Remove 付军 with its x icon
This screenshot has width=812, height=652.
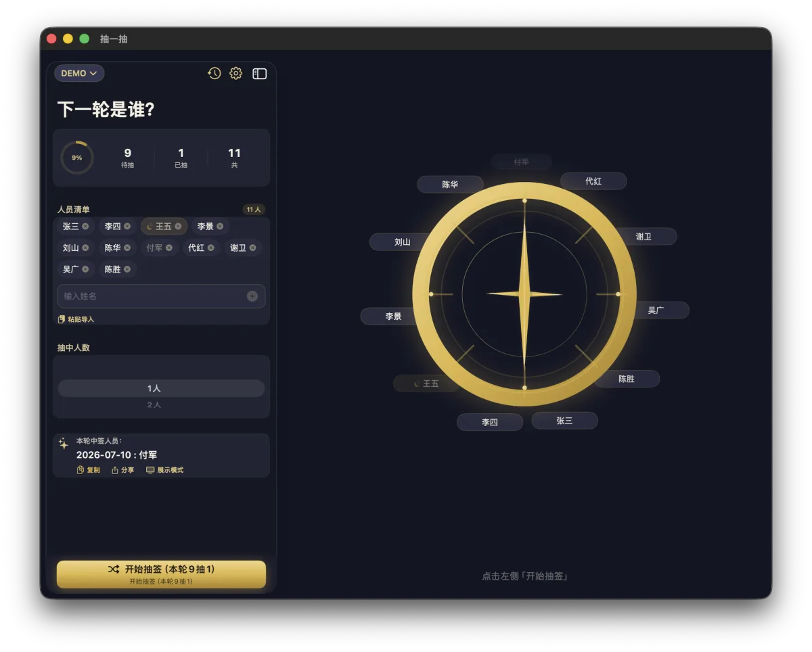coord(169,248)
